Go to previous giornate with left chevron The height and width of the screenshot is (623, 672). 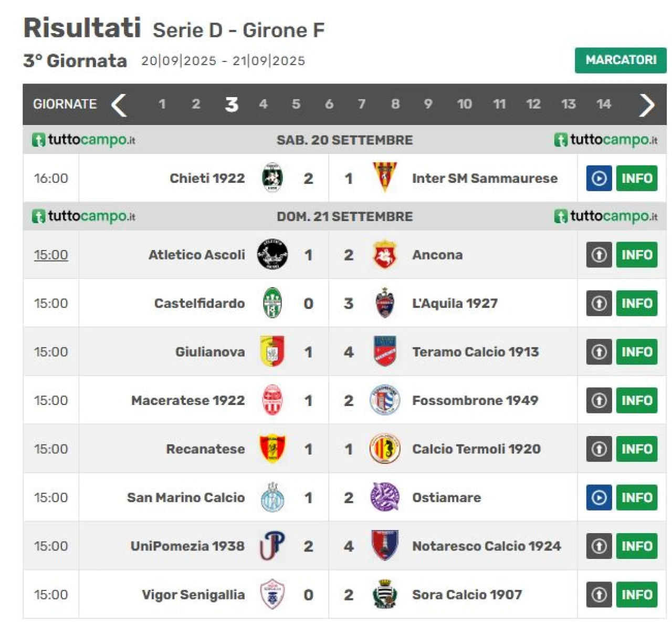pyautogui.click(x=119, y=105)
